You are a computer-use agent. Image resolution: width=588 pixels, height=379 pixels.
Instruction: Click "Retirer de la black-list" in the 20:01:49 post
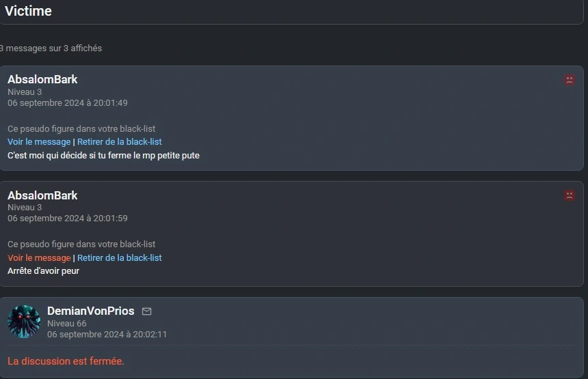(119, 142)
